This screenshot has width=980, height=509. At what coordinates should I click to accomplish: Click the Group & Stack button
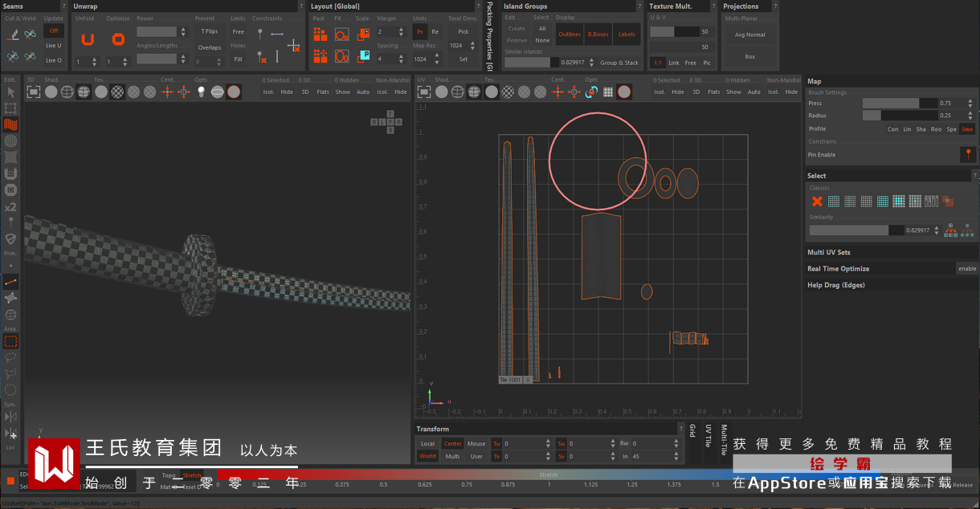619,63
